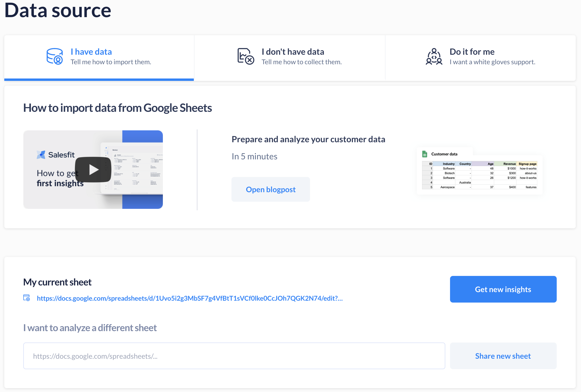
Task: Play the 'How to get first insights' video
Action: [93, 170]
